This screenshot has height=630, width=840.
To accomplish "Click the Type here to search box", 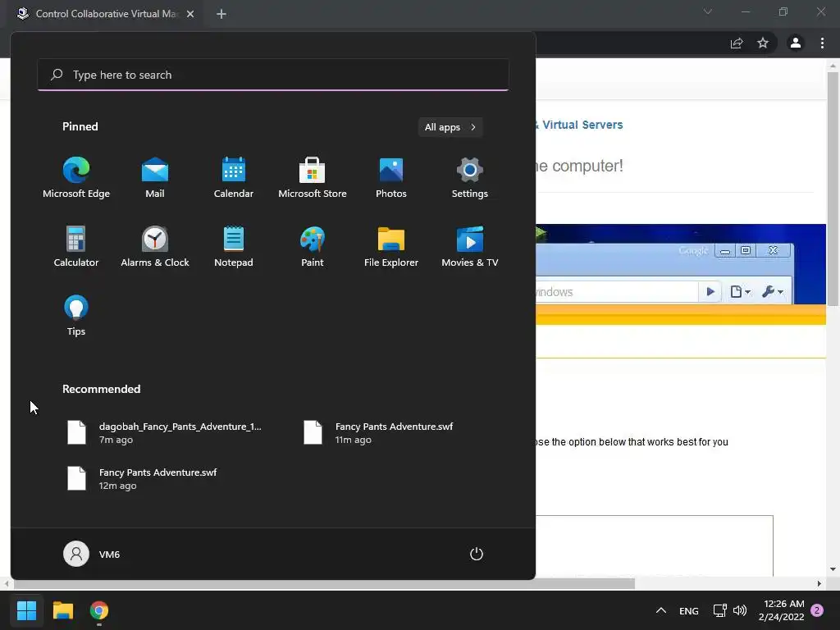I will pyautogui.click(x=273, y=75).
